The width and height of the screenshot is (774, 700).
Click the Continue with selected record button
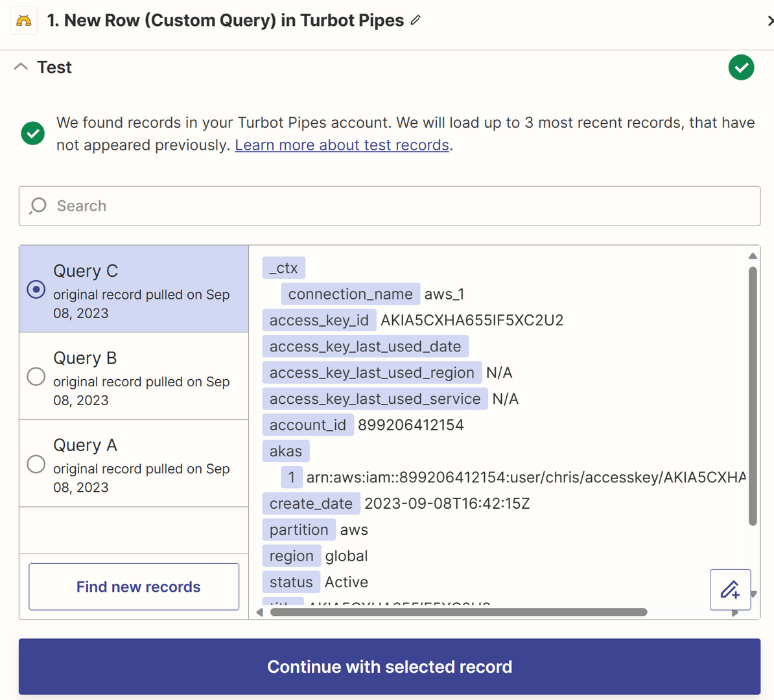[x=390, y=666]
